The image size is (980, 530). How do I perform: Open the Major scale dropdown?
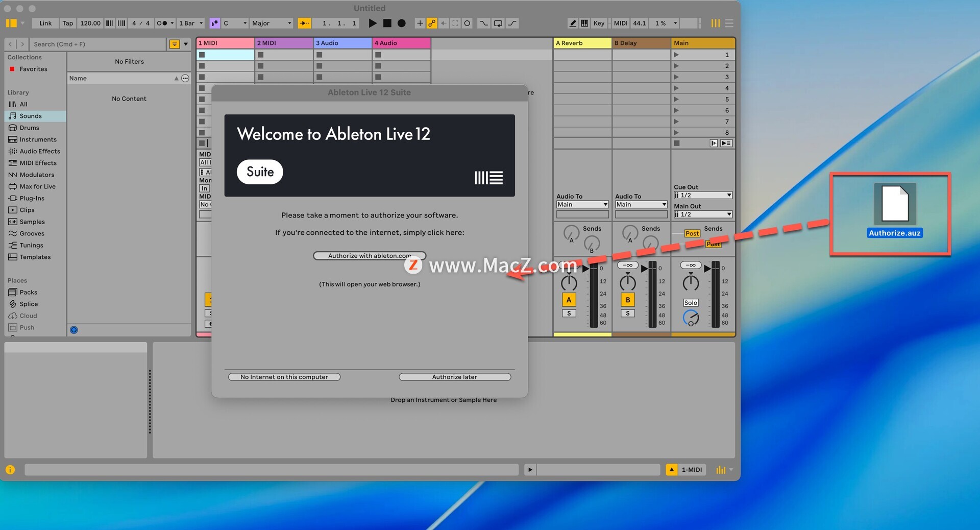[272, 23]
